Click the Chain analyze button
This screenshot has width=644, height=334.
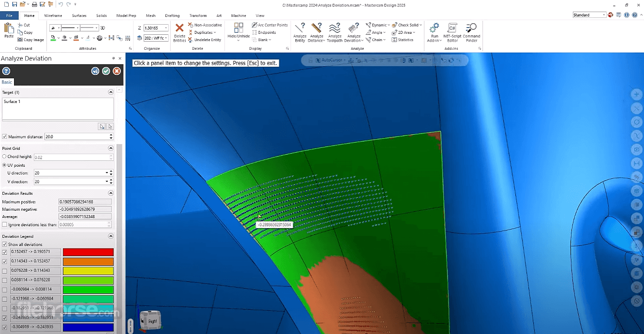(x=375, y=40)
